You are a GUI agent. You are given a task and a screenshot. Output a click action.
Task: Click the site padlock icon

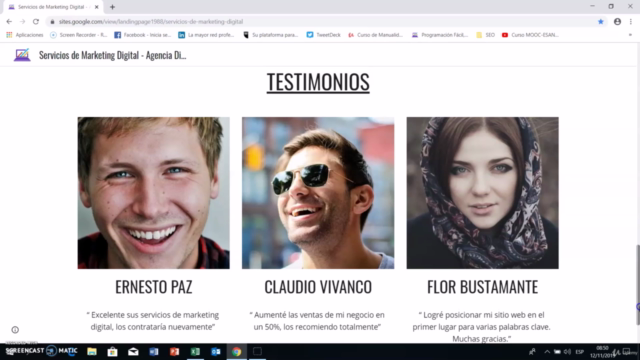[52, 22]
